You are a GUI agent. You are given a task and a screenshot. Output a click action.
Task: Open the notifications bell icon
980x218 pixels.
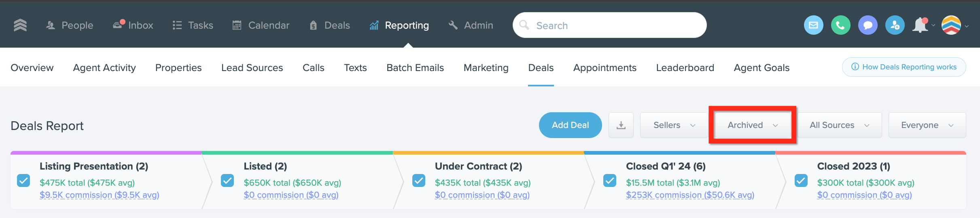[x=920, y=25]
